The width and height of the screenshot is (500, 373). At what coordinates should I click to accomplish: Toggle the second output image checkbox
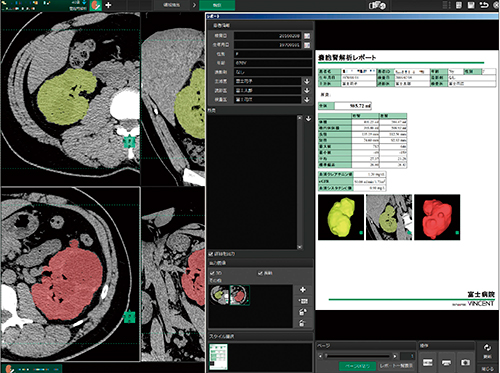coord(260,273)
